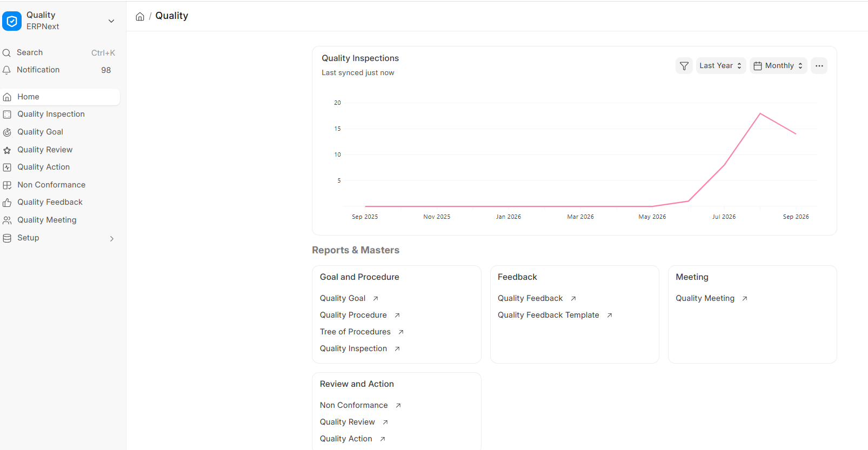Screen dimensions: 868x450
Task: Open the home breadcrumb icon
Action: pyautogui.click(x=140, y=16)
